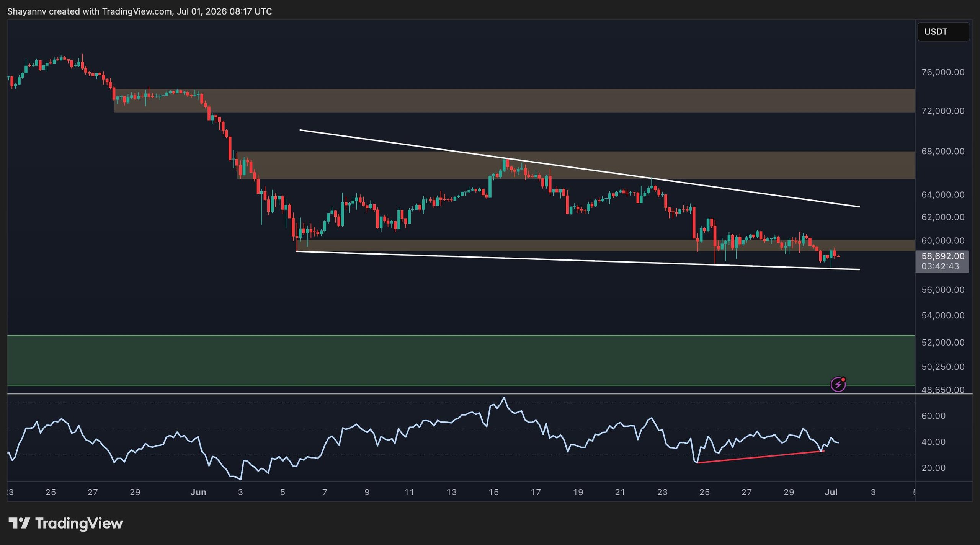
Task: Select the upper descending wedge trendline
Action: coord(579,168)
